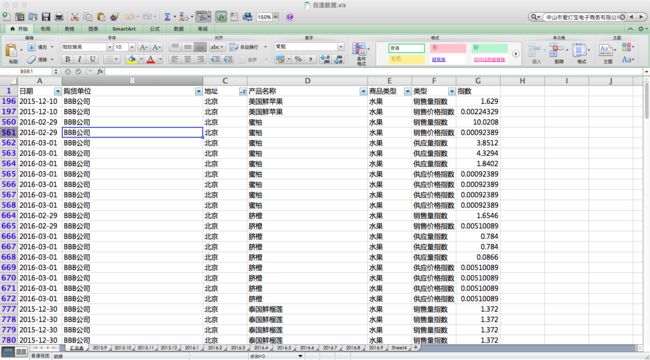Screen dimensions: 650x360
Task: Click the Save floppy disk icon
Action: tap(46, 17)
